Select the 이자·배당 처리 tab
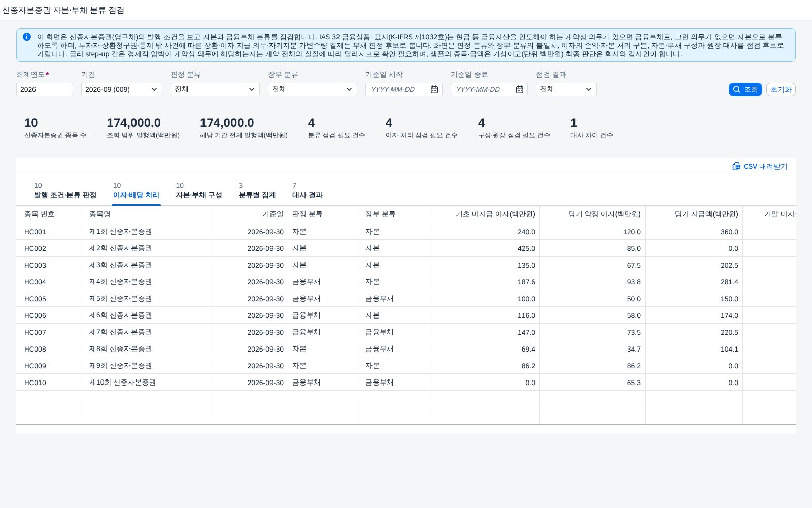The width and height of the screenshot is (812, 508). [x=136, y=190]
